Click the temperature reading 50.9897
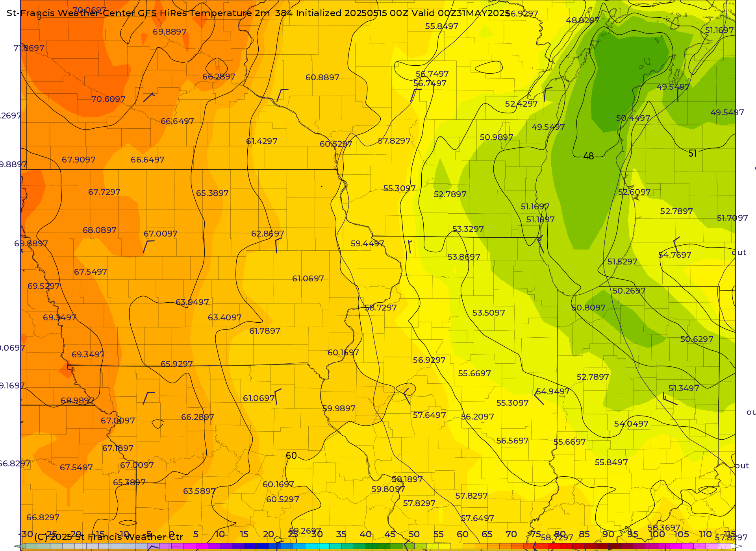The image size is (756, 551). tap(497, 137)
